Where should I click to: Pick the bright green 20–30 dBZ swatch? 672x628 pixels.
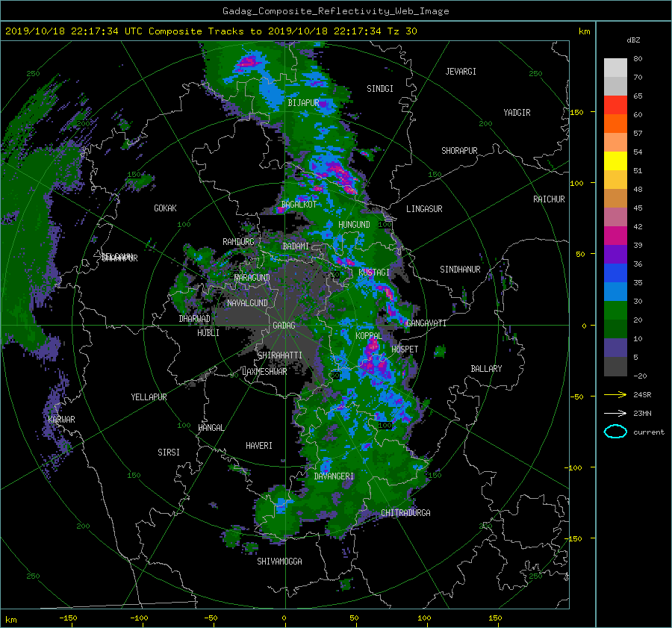[x=615, y=310]
